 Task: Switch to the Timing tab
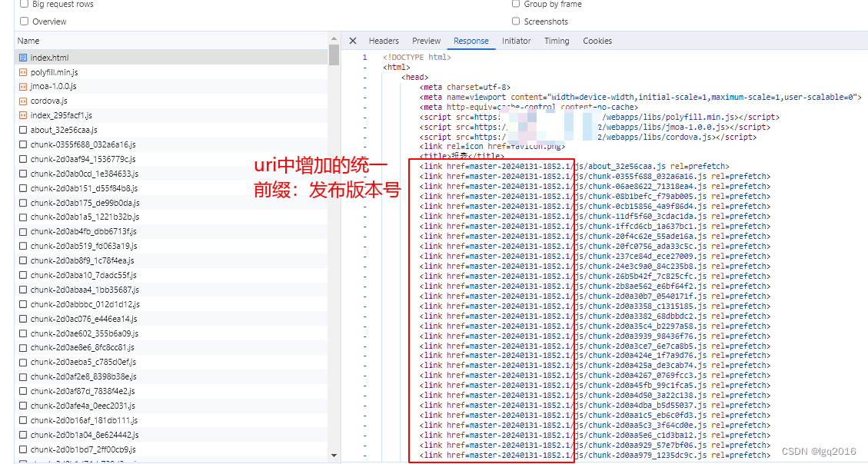[x=557, y=41]
